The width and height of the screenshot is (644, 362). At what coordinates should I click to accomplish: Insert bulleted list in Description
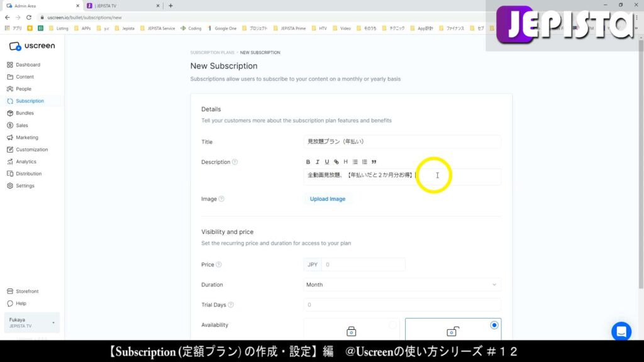point(355,162)
